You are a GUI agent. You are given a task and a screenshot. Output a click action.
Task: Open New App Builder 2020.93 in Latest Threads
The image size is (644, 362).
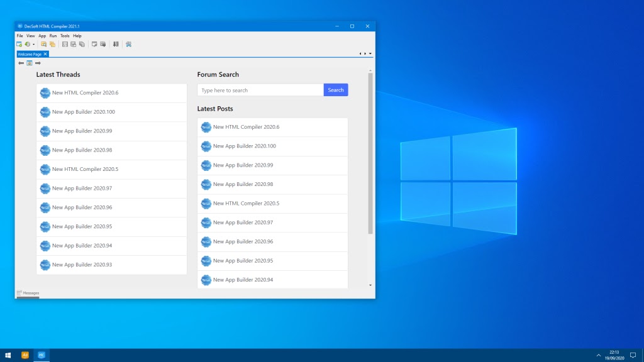pos(111,265)
